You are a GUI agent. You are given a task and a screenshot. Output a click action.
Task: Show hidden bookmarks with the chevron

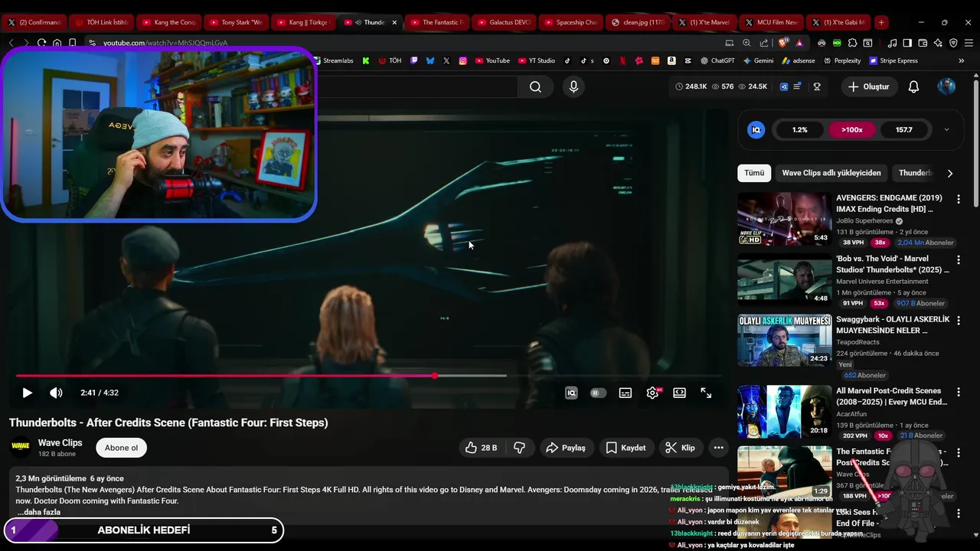tap(961, 60)
